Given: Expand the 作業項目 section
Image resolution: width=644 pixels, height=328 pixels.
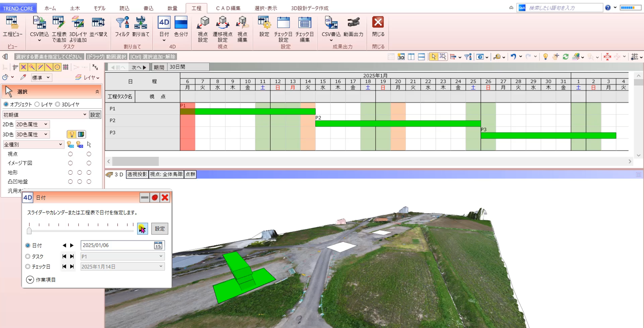Looking at the screenshot, I should pyautogui.click(x=30, y=280).
